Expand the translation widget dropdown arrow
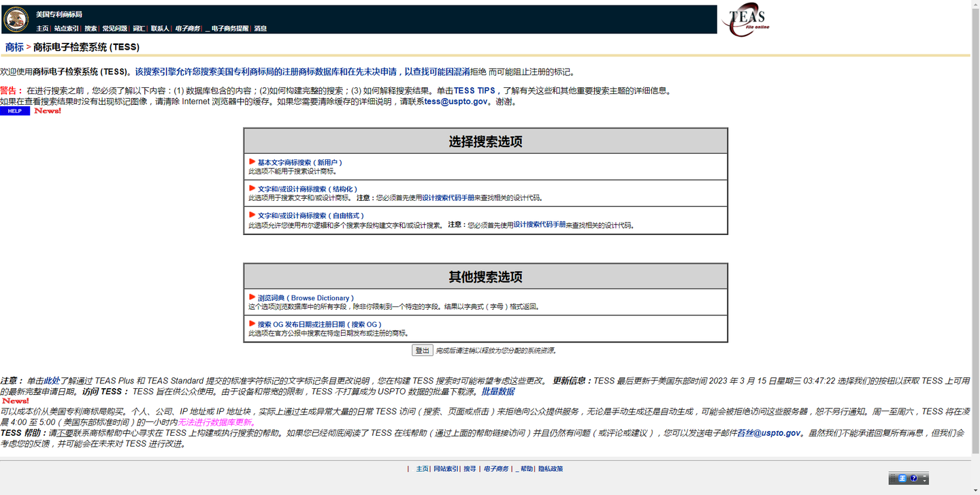The width and height of the screenshot is (980, 495). (926, 481)
